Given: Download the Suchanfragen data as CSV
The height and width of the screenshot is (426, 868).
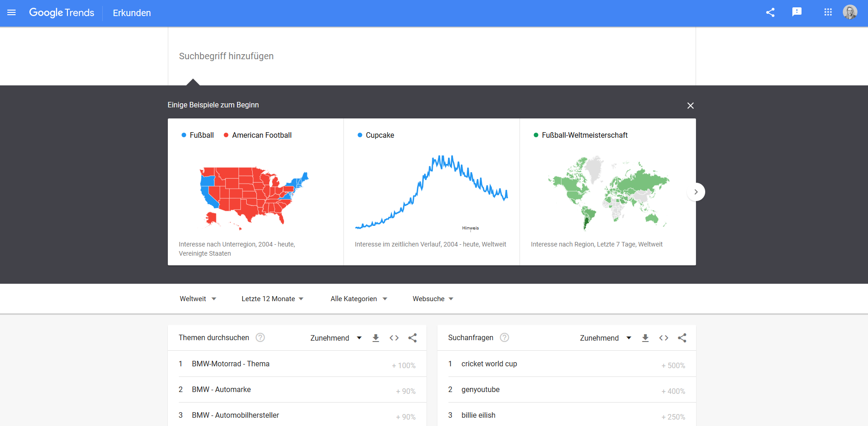Looking at the screenshot, I should coord(645,338).
